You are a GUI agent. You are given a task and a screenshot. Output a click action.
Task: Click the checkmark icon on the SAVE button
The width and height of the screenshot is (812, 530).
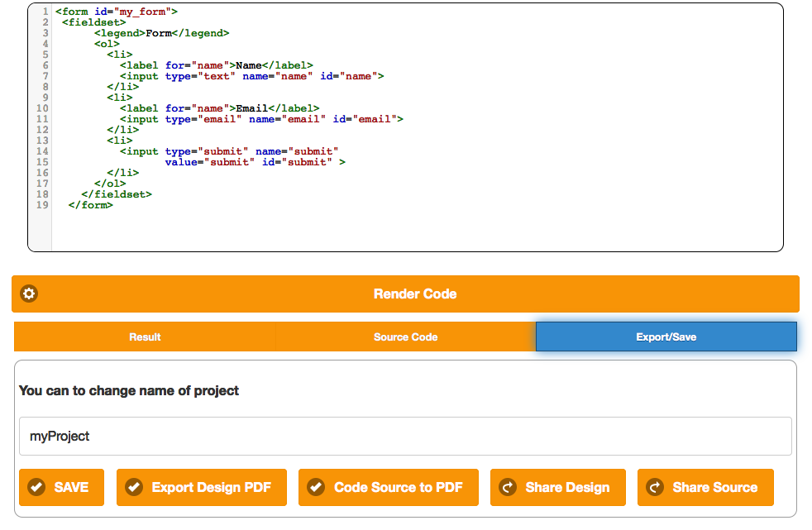(x=36, y=487)
